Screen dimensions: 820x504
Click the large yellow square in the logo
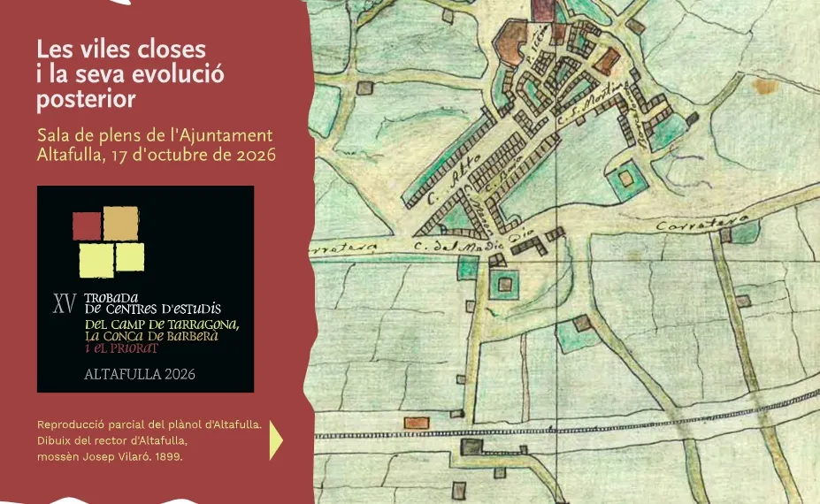point(96,260)
